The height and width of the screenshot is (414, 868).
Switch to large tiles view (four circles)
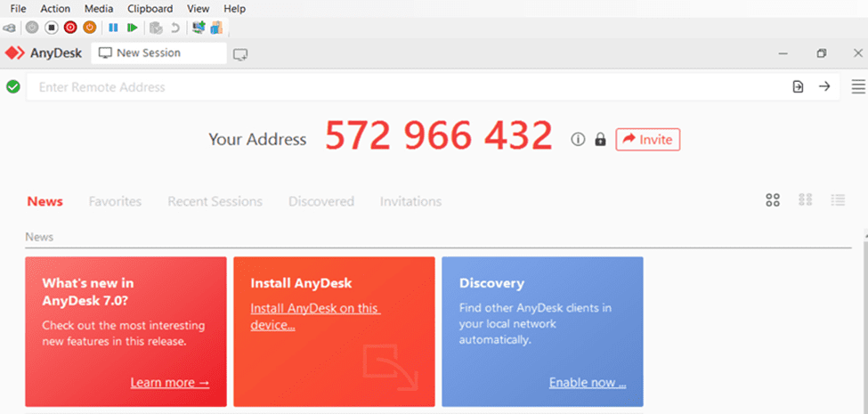point(773,200)
